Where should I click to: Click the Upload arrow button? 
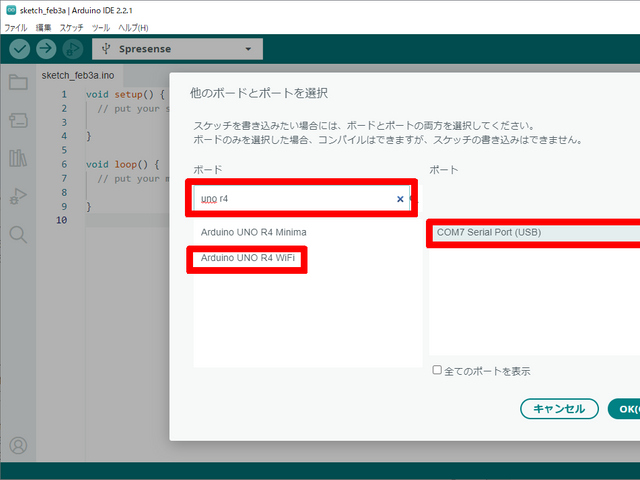pos(46,49)
